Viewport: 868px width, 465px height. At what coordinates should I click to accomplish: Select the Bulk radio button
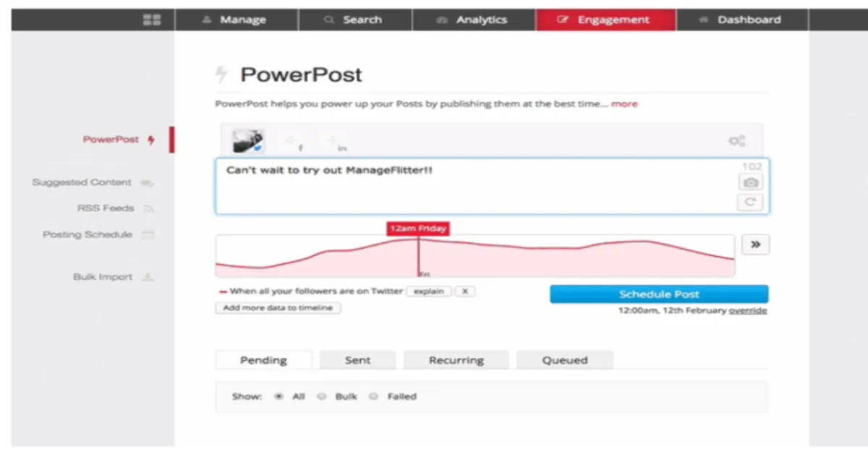pyautogui.click(x=322, y=396)
